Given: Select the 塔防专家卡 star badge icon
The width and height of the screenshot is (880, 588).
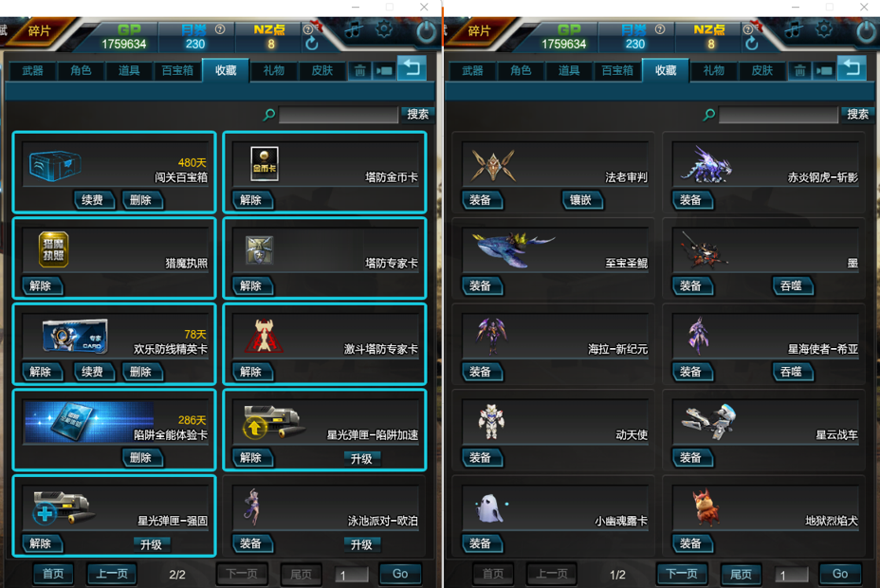Looking at the screenshot, I should 259,249.
